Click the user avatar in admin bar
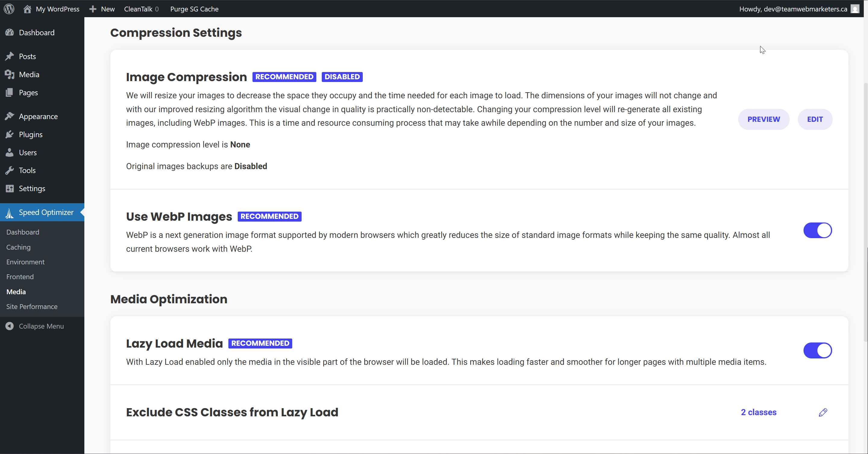868x454 pixels. coord(854,9)
